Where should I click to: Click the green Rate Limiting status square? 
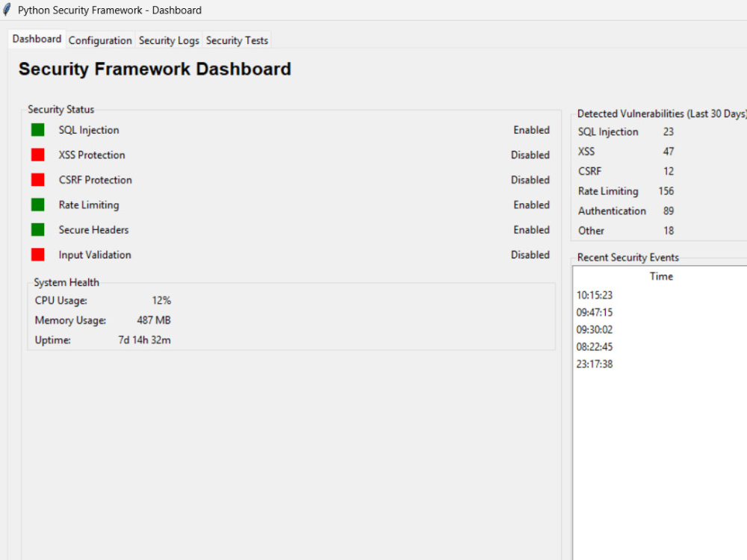(37, 205)
